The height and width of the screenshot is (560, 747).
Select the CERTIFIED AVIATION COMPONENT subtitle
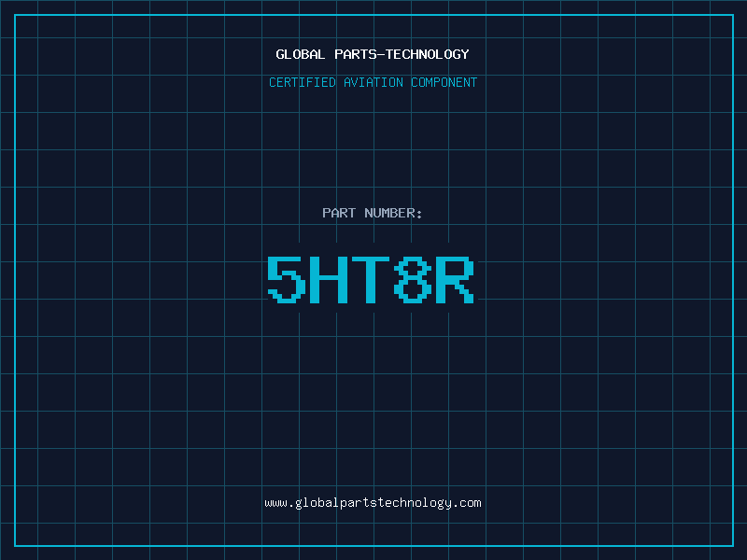click(x=373, y=82)
